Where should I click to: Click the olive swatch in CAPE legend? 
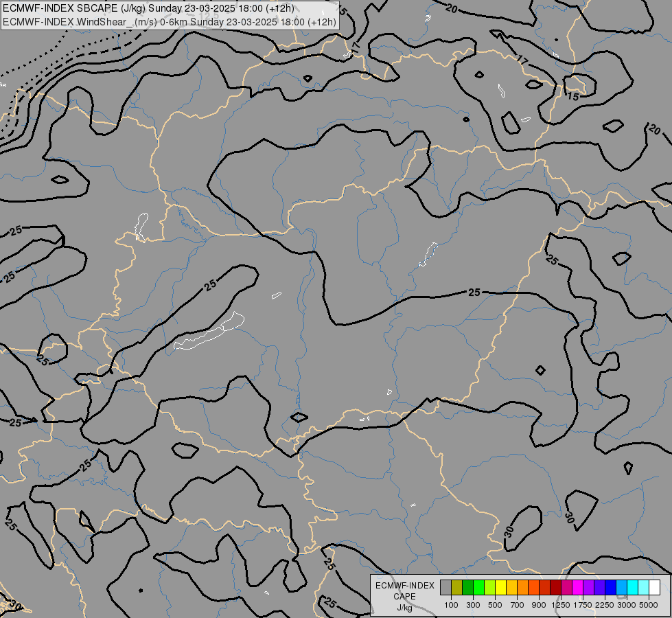click(456, 588)
